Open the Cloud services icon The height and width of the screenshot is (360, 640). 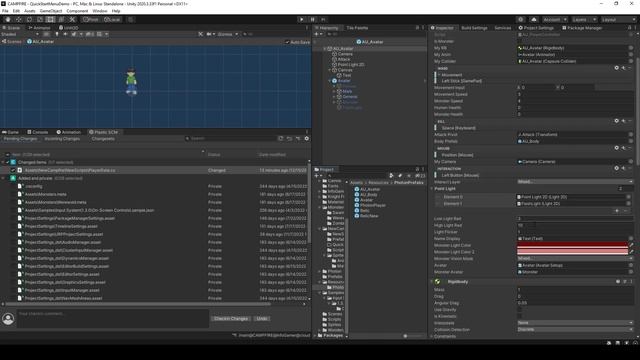point(534,19)
